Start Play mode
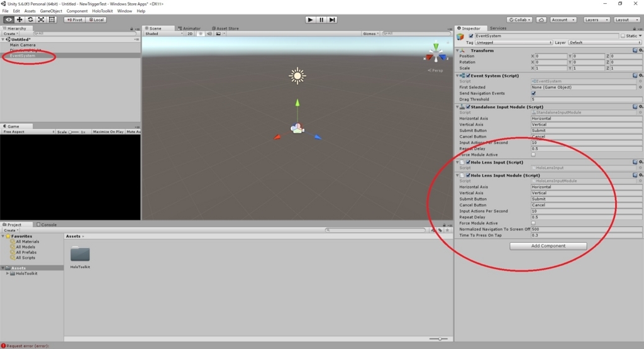 311,19
